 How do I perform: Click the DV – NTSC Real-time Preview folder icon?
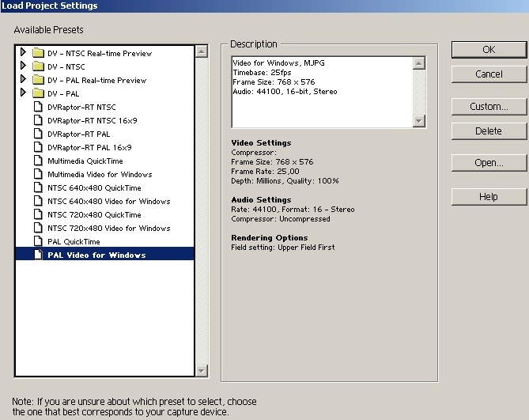pos(39,53)
